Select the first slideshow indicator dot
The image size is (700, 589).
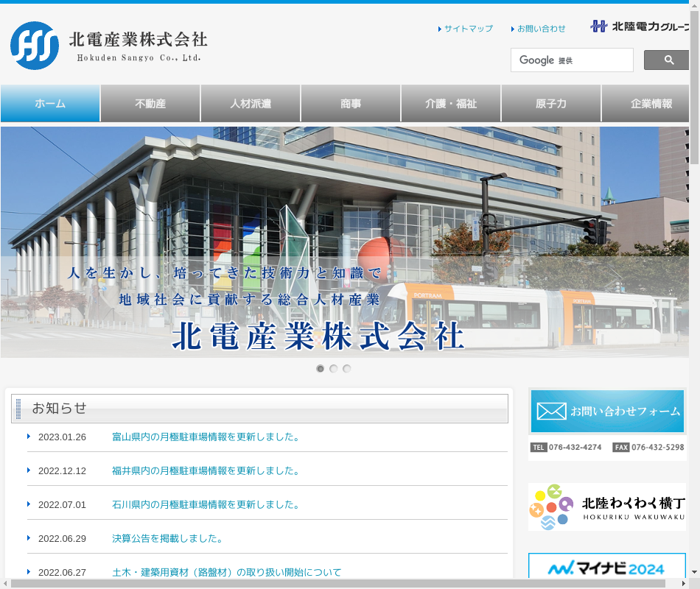pos(321,369)
